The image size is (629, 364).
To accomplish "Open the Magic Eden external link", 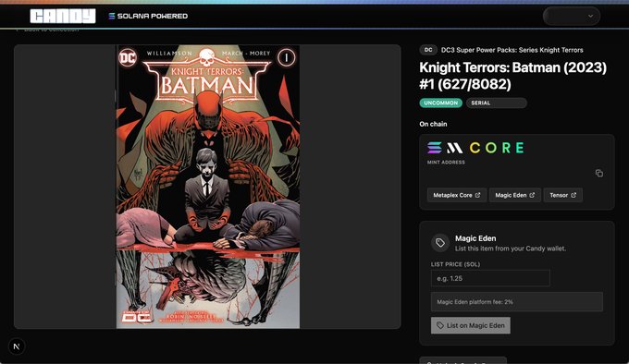I will tap(514, 195).
